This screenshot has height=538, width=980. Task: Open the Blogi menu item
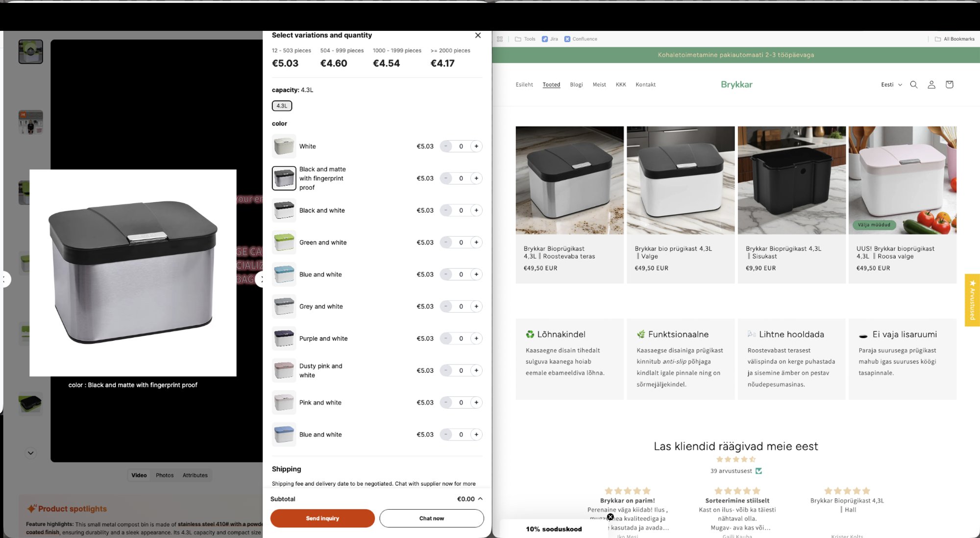(576, 84)
